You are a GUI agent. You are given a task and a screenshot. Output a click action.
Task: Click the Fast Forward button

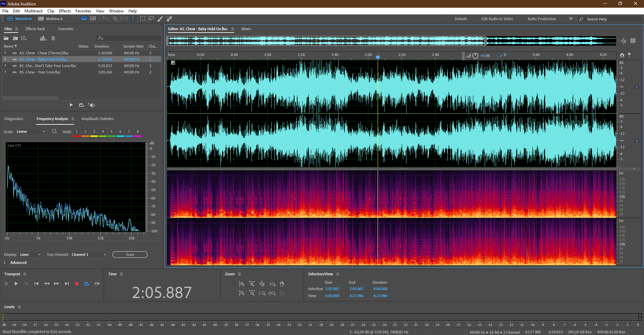coord(56,284)
